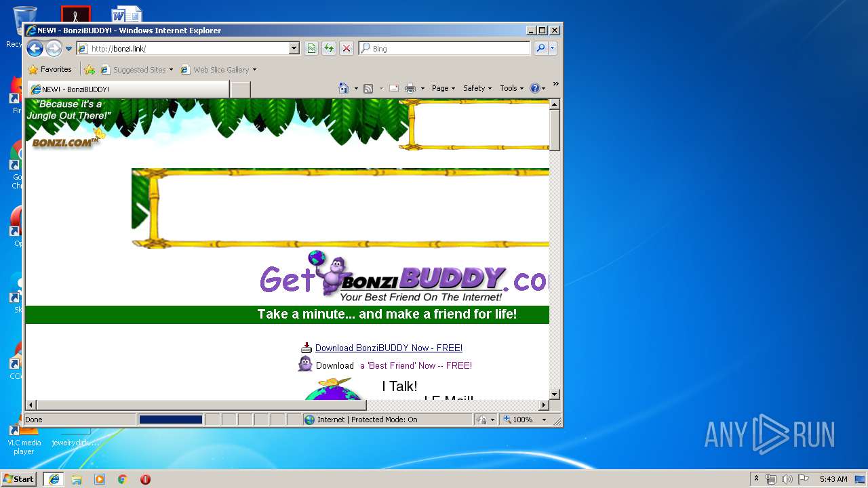
Task: Click the 5:43 AM clock
Action: pos(833,479)
